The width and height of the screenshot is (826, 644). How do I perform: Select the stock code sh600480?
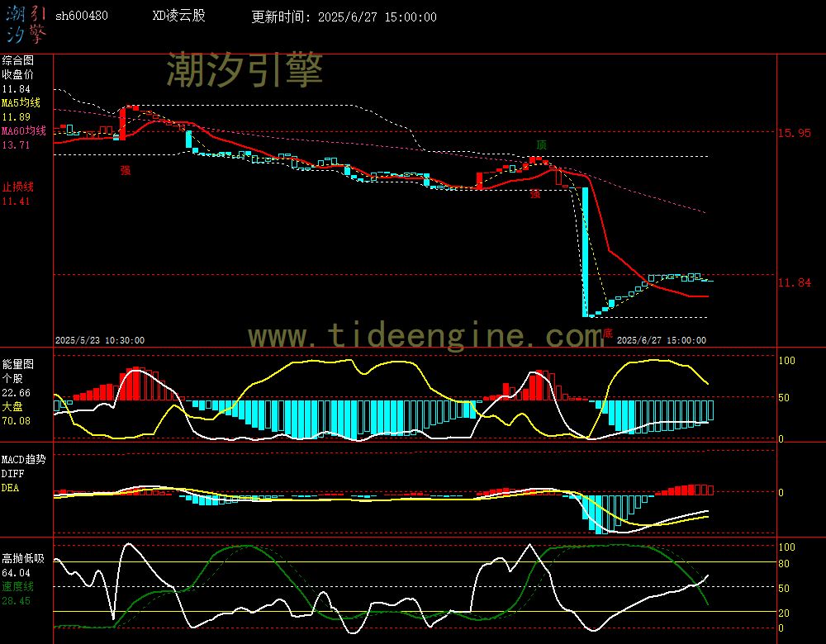tap(82, 16)
